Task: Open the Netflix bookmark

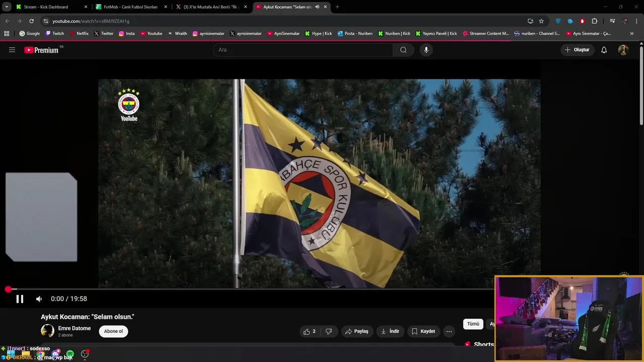Action: (x=78, y=34)
